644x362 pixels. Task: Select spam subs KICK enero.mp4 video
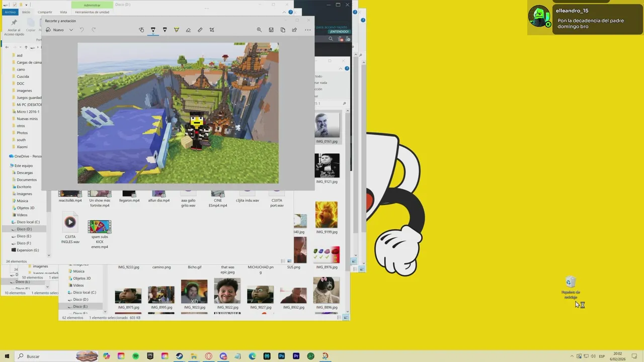(100, 234)
